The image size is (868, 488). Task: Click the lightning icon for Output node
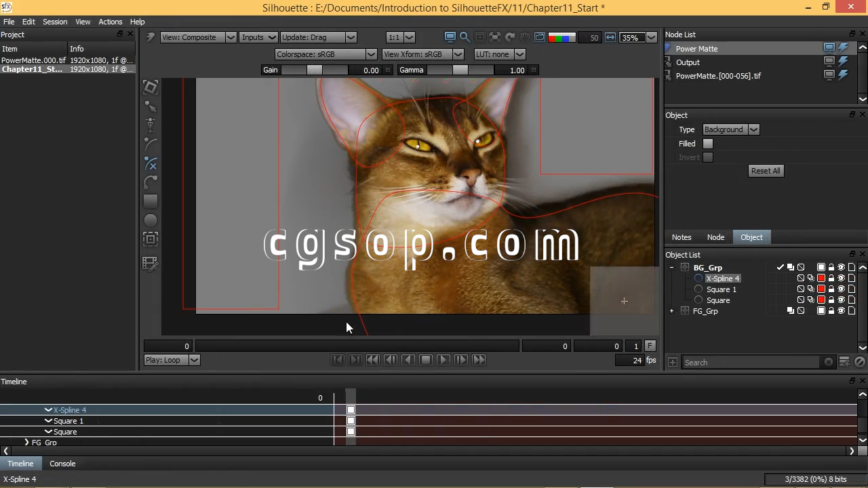[843, 62]
